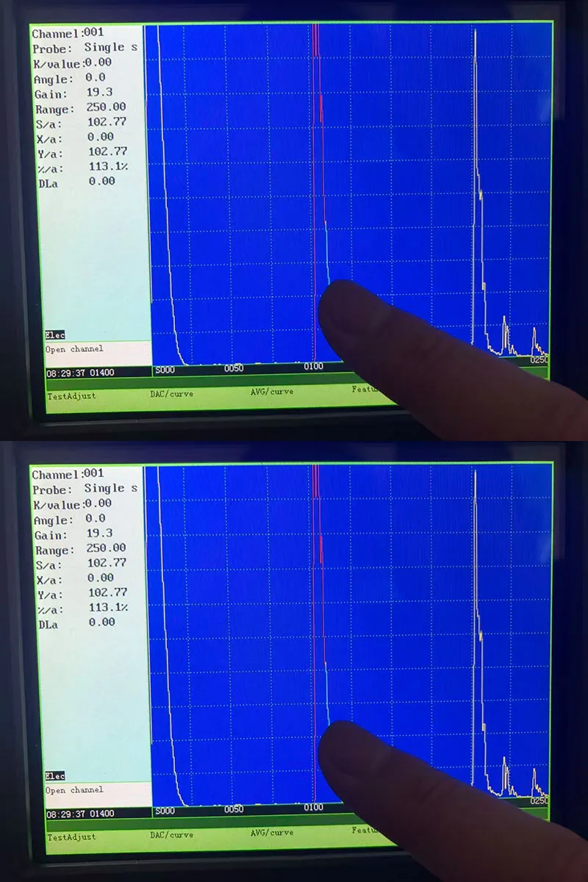Select TestAdjust menu in the upper photo

click(x=71, y=395)
